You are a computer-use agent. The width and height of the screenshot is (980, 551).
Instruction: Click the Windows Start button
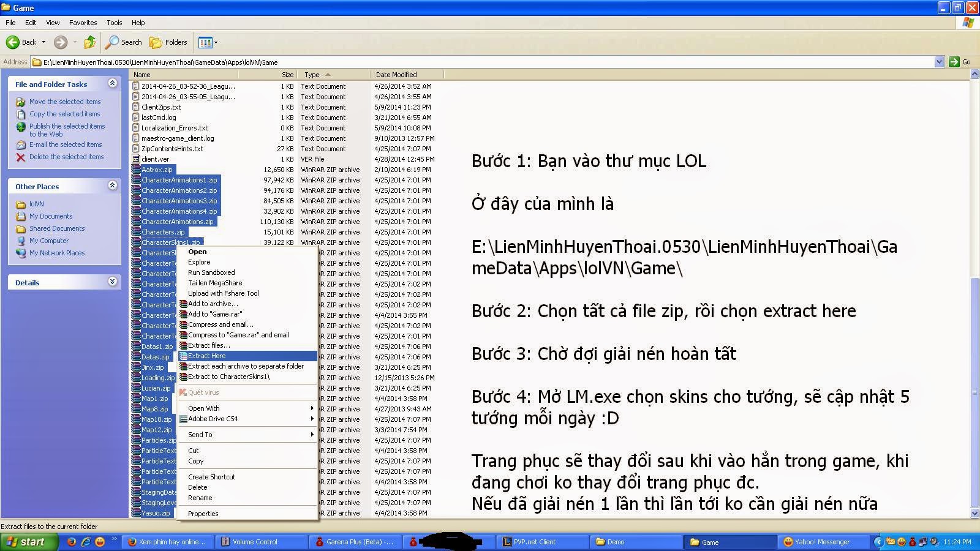29,542
